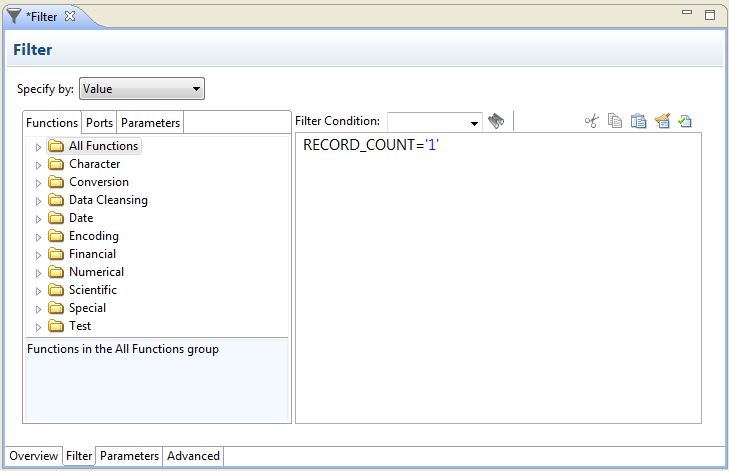Validate the expression with the checkmark icon
The width and height of the screenshot is (729, 471).
pyautogui.click(x=684, y=121)
